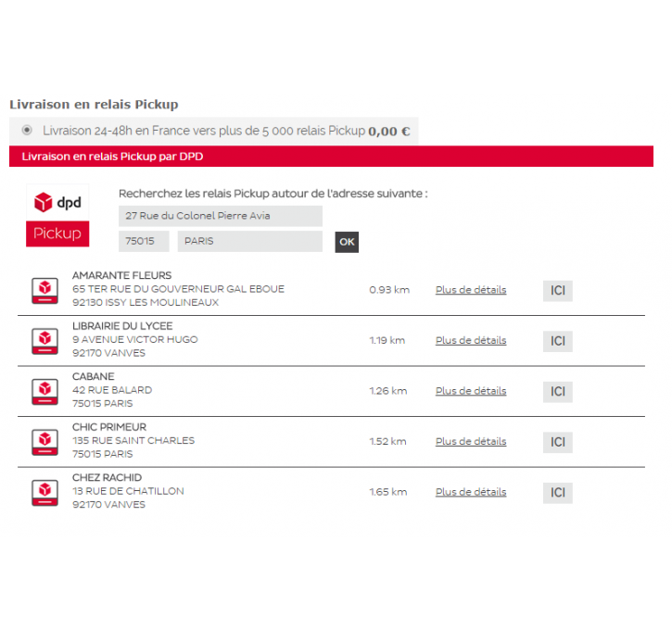
Task: Choose AMARANTE FLEURS with its ICI button
Action: 558,291
